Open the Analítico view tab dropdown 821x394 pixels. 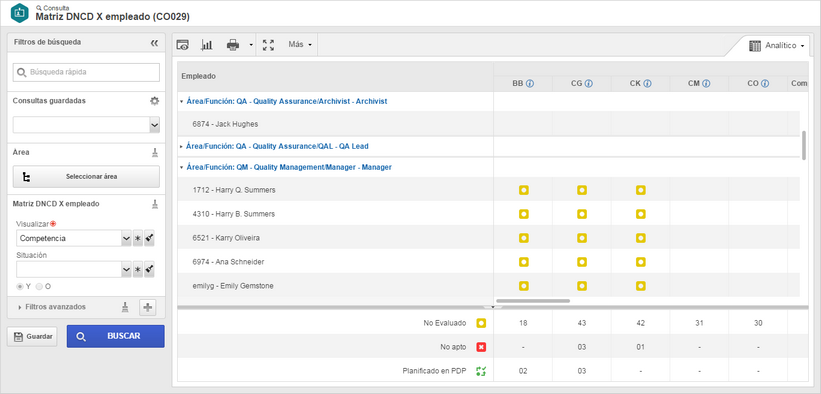[776, 46]
